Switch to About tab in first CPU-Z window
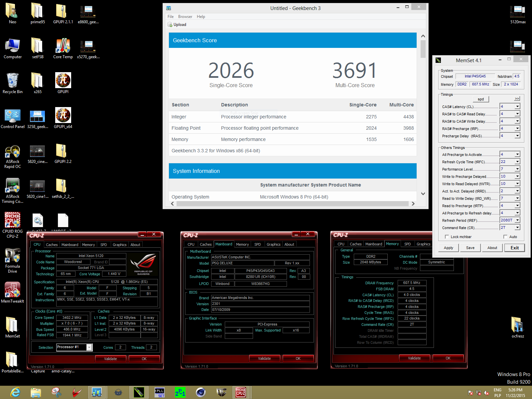The width and height of the screenshot is (532, 399). click(x=135, y=245)
